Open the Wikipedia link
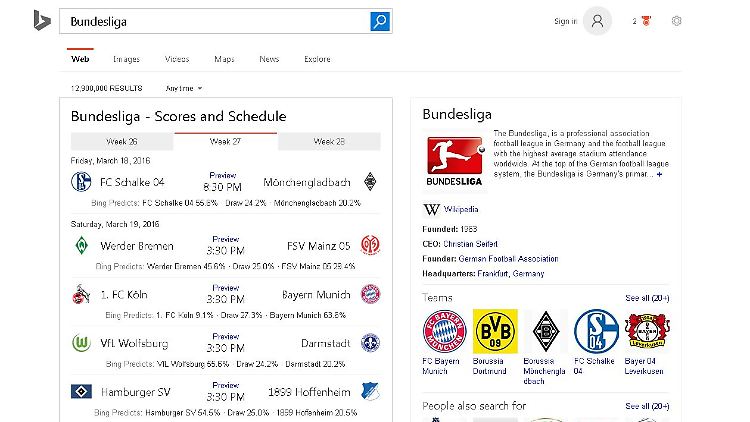The image size is (750, 422). click(461, 209)
